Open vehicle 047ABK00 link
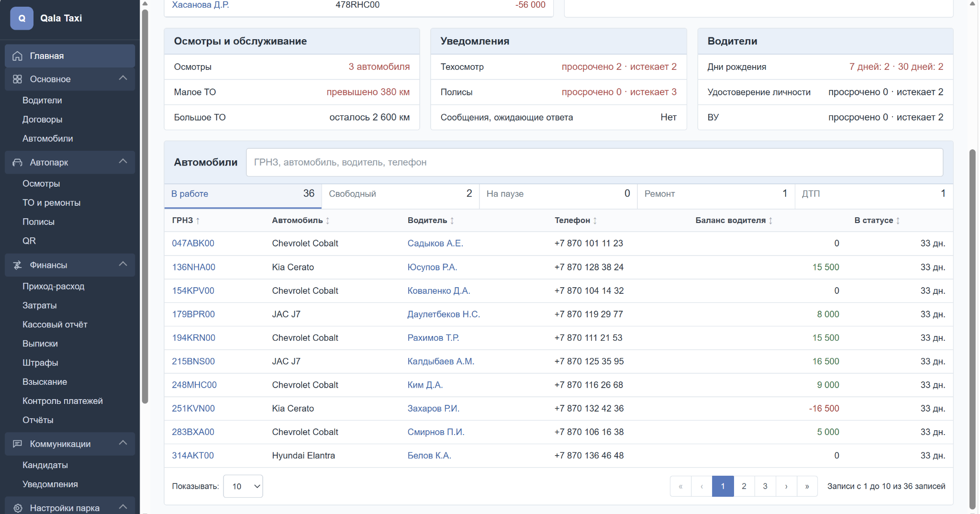 [193, 244]
